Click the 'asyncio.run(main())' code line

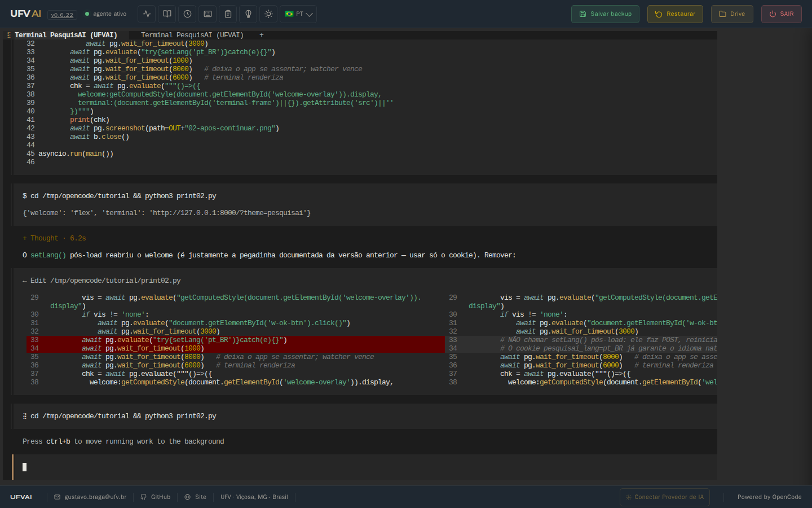(x=76, y=154)
